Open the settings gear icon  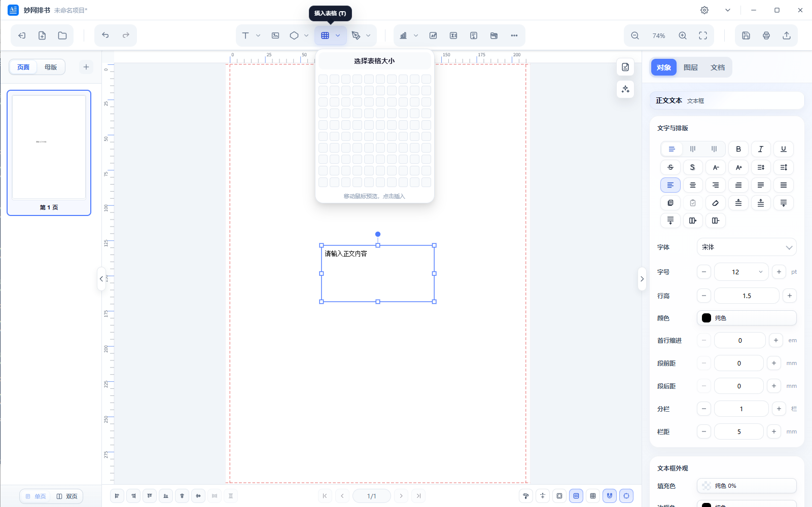tap(704, 10)
